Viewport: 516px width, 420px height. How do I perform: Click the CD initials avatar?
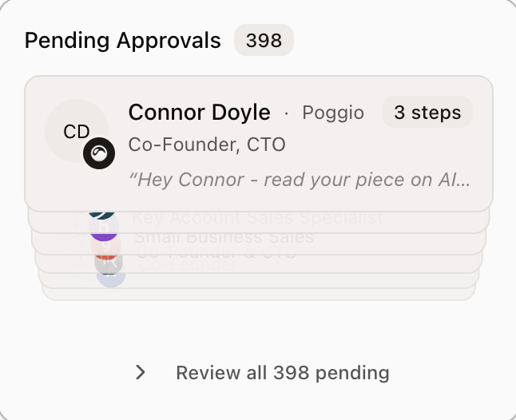[76, 132]
